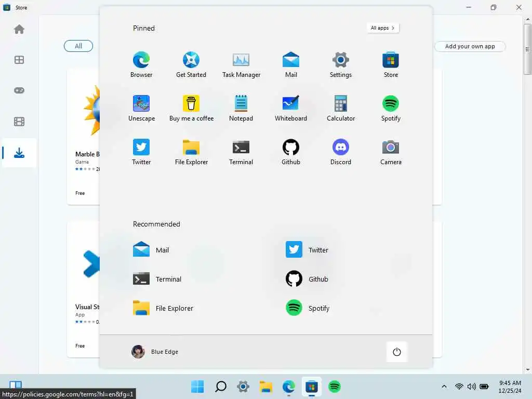The width and height of the screenshot is (532, 399).
Task: Open the volume control icon
Action: coord(471,386)
